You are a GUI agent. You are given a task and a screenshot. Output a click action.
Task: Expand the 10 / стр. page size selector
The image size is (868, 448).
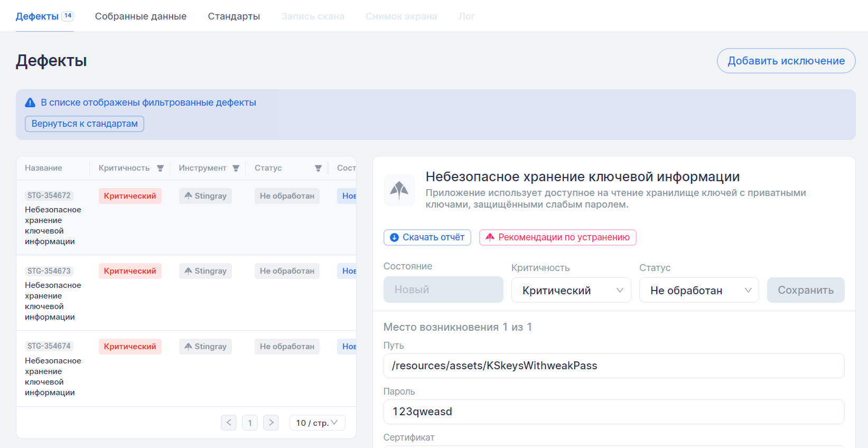317,423
